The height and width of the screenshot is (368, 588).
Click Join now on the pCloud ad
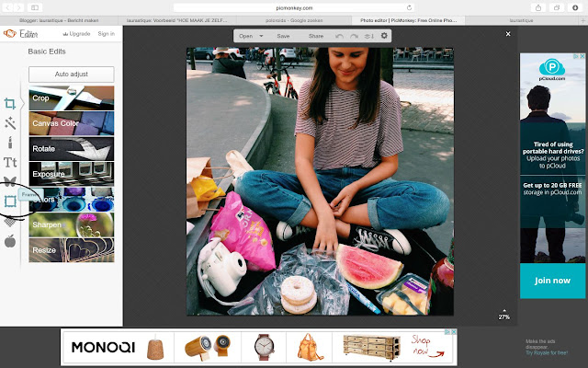pyautogui.click(x=552, y=281)
